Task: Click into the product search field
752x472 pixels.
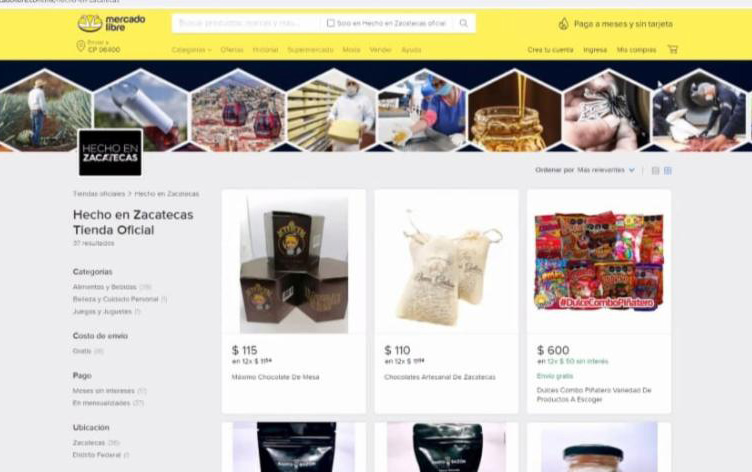Action: 246,23
